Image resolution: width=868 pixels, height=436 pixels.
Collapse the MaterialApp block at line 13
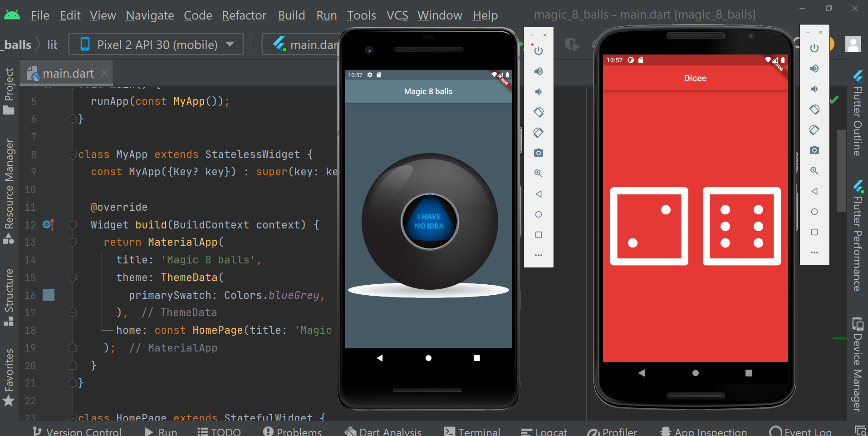pos(73,242)
